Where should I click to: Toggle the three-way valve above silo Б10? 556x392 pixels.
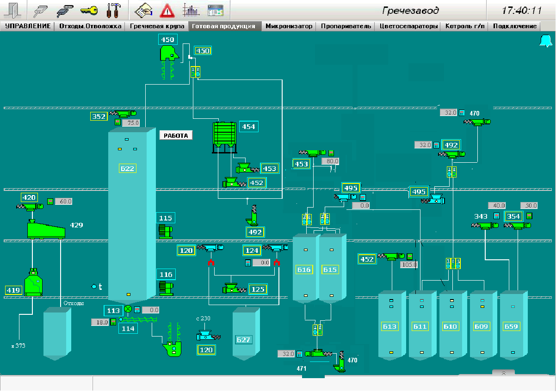coord(453,263)
